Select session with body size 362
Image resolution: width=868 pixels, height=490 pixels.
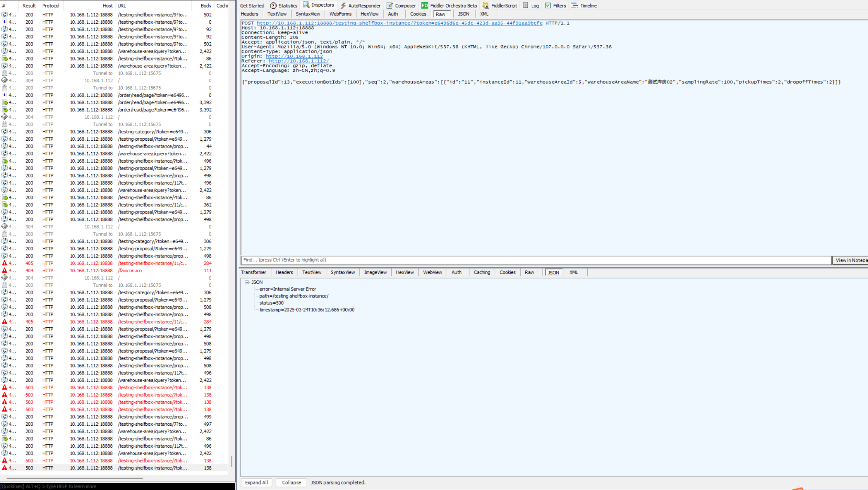click(114, 205)
